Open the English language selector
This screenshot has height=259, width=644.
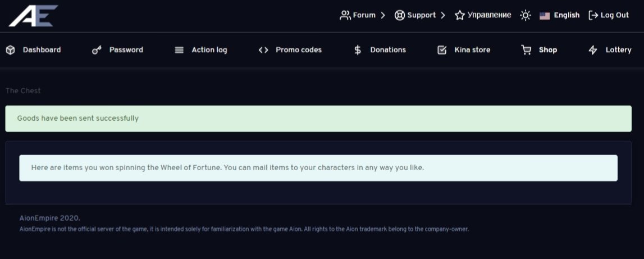click(560, 16)
